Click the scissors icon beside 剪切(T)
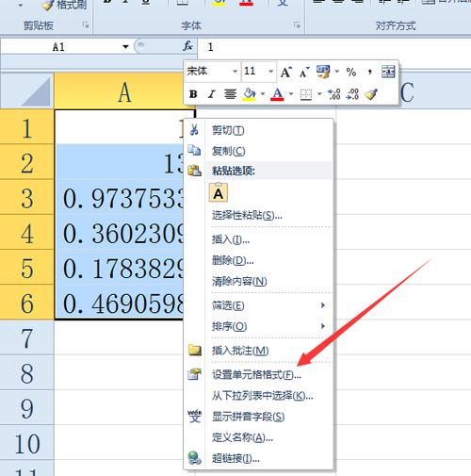471x476 pixels. (194, 129)
